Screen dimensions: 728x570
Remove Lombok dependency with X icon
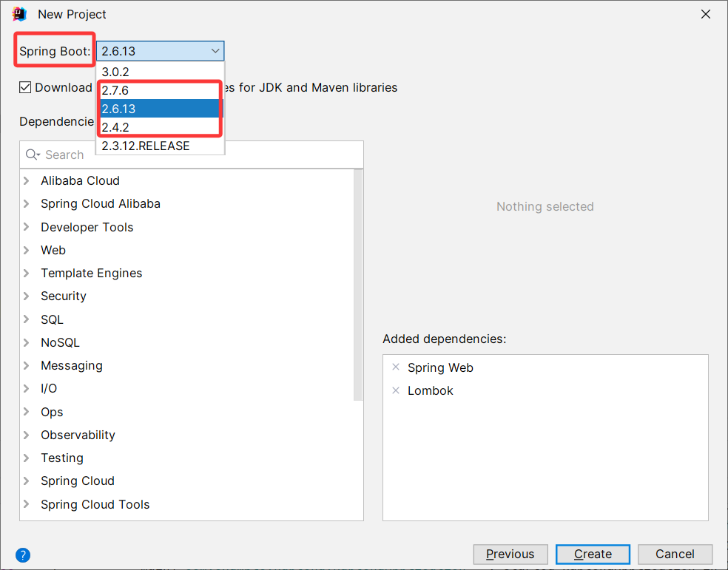pyautogui.click(x=396, y=390)
